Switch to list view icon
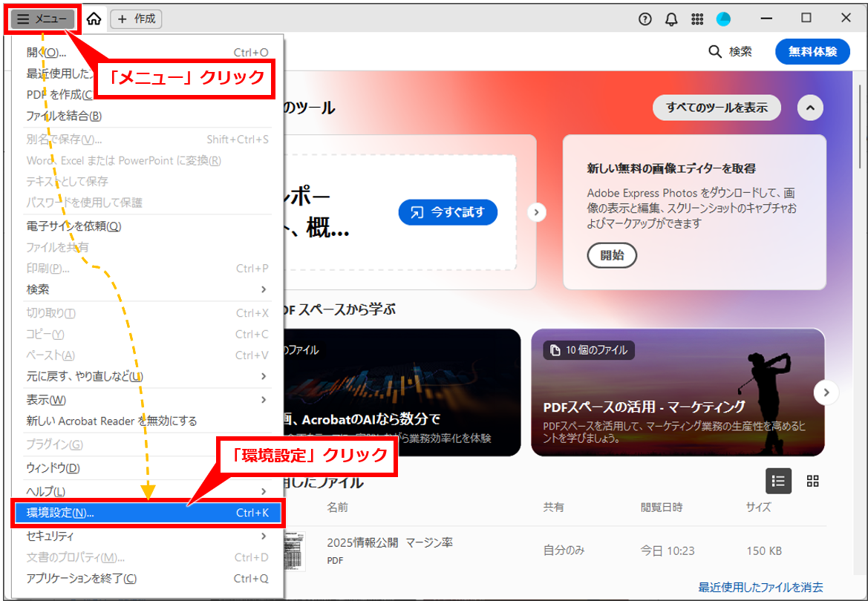868x601 pixels. point(778,481)
